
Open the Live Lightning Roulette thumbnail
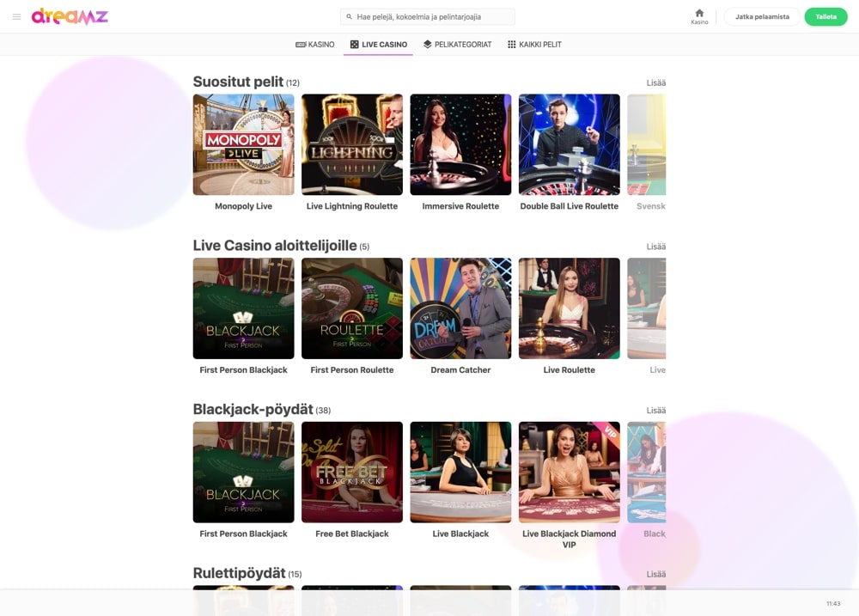pyautogui.click(x=351, y=144)
